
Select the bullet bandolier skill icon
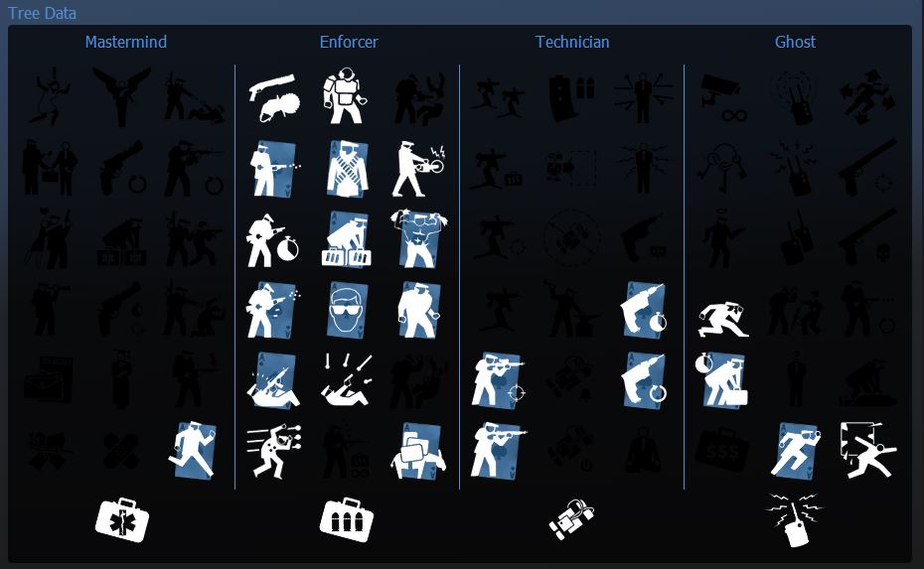click(x=347, y=169)
